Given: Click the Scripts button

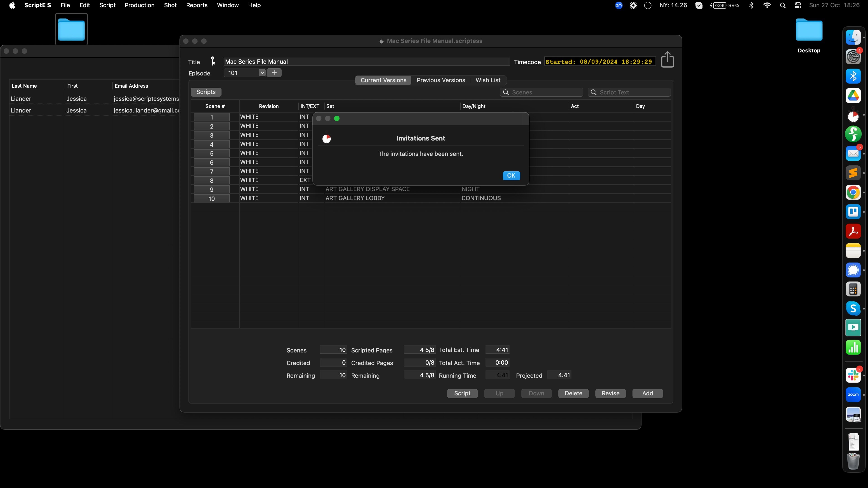Looking at the screenshot, I should click(x=206, y=92).
